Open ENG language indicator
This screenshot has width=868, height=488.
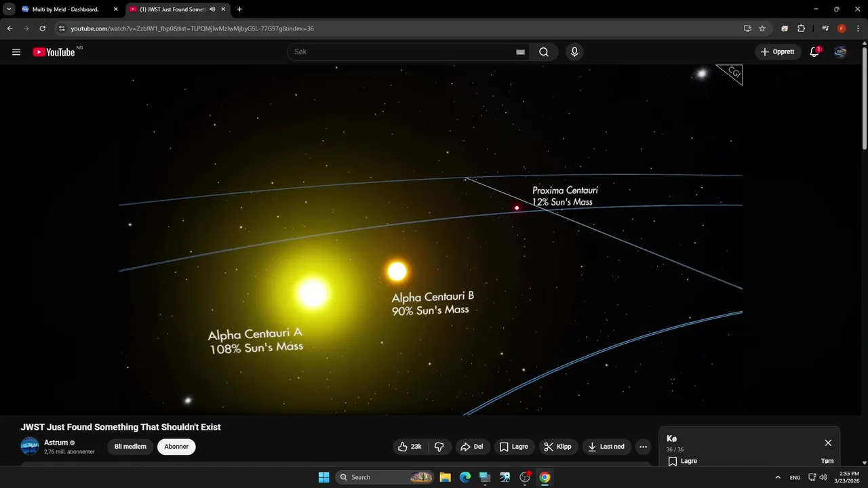[795, 477]
